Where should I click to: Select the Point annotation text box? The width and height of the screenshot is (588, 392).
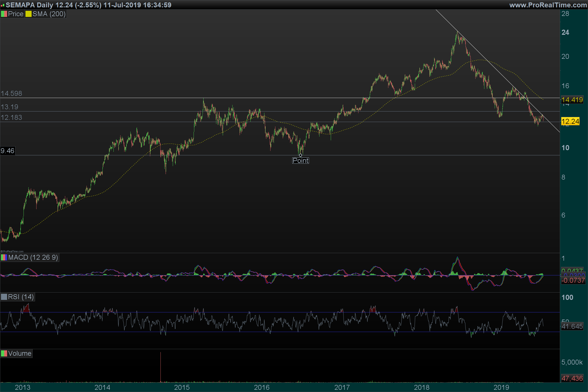[301, 160]
